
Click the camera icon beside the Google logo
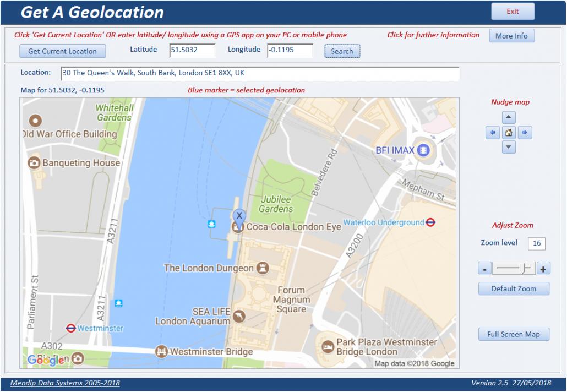[78, 358]
